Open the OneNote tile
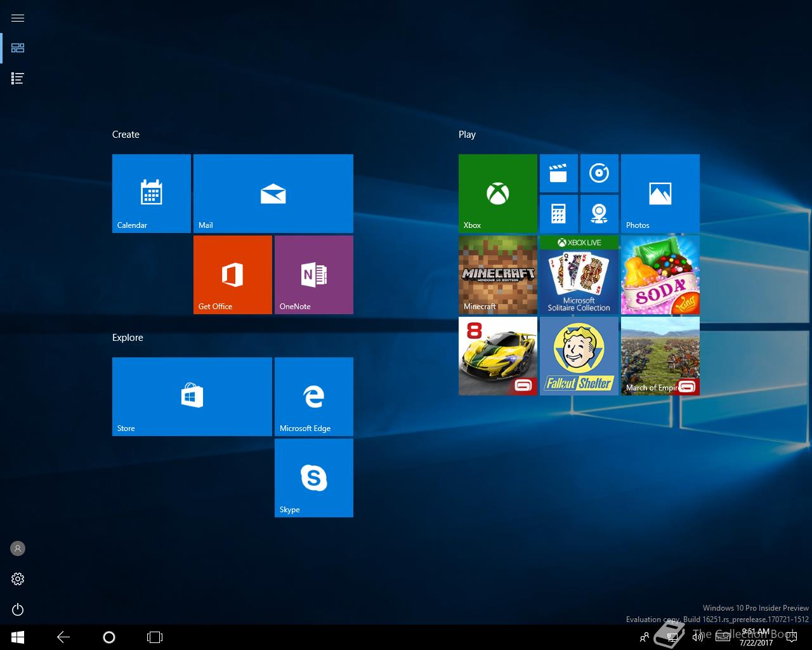This screenshot has width=812, height=650. point(314,275)
